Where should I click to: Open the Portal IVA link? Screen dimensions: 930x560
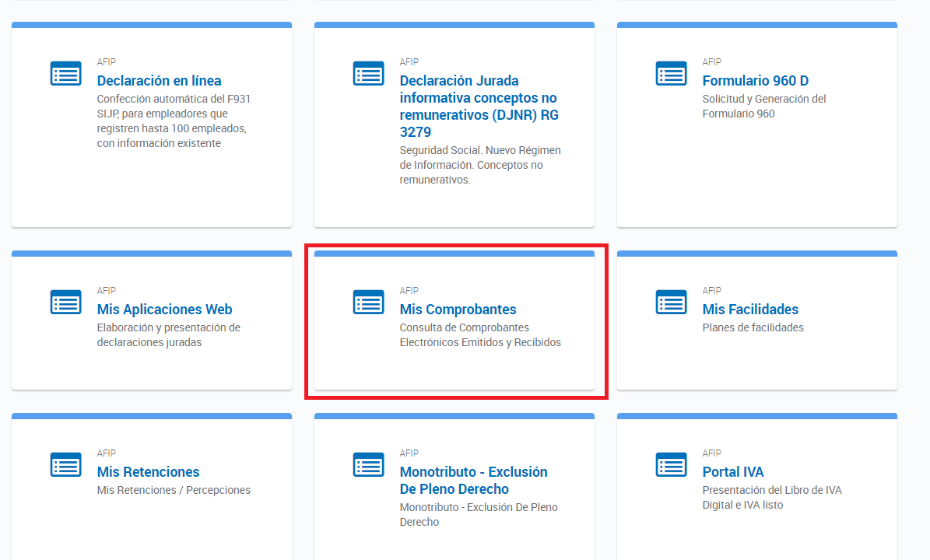[x=733, y=471]
